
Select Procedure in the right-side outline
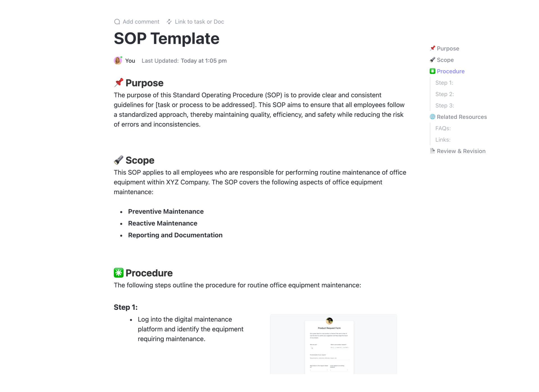451,71
